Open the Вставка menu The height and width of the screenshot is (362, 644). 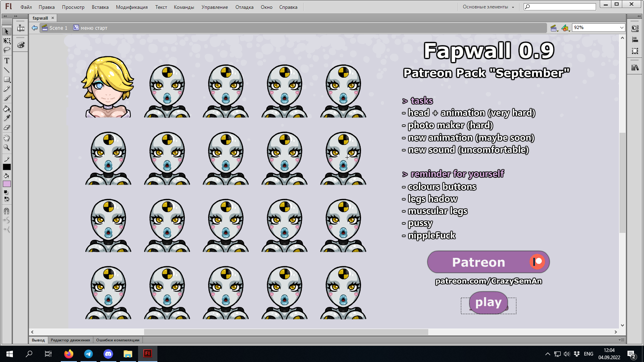(100, 7)
